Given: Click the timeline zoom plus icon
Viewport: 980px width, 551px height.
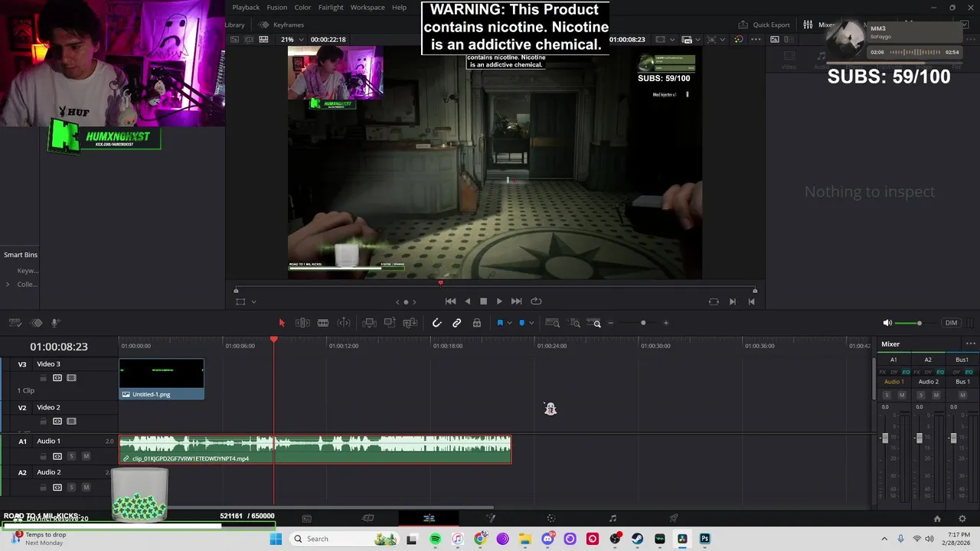Looking at the screenshot, I should coord(665,323).
